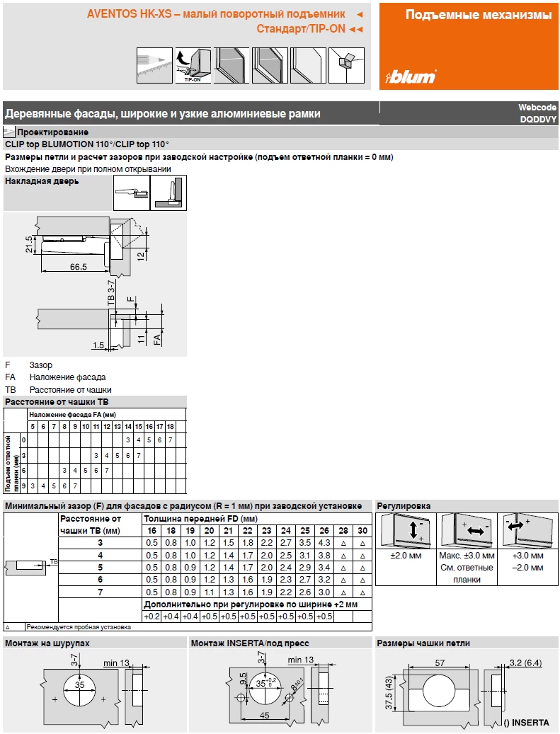The height and width of the screenshot is (734, 560).
Task: Click the cabinet corner hinge-position icon
Action: pyautogui.click(x=346, y=66)
